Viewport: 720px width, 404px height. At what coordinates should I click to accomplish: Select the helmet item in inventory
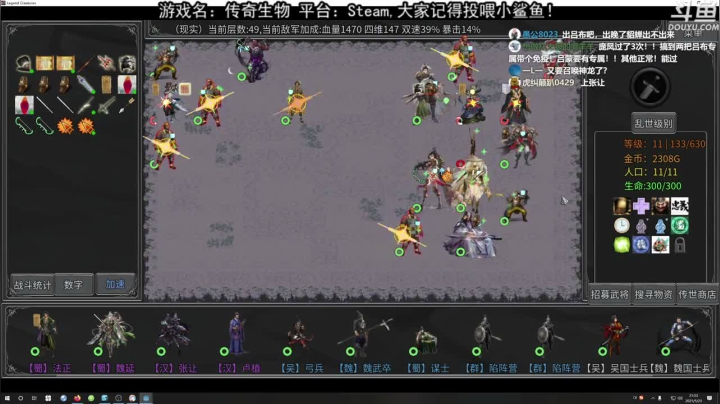[23, 63]
